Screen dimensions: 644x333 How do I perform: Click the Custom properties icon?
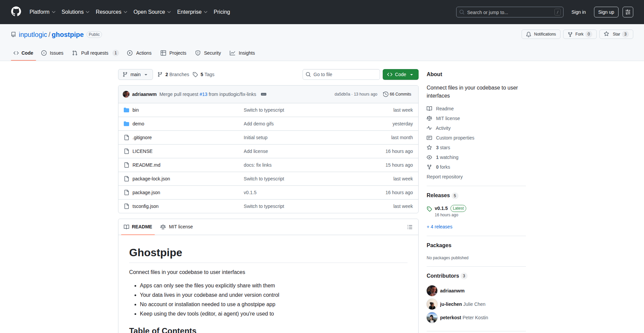pos(429,138)
